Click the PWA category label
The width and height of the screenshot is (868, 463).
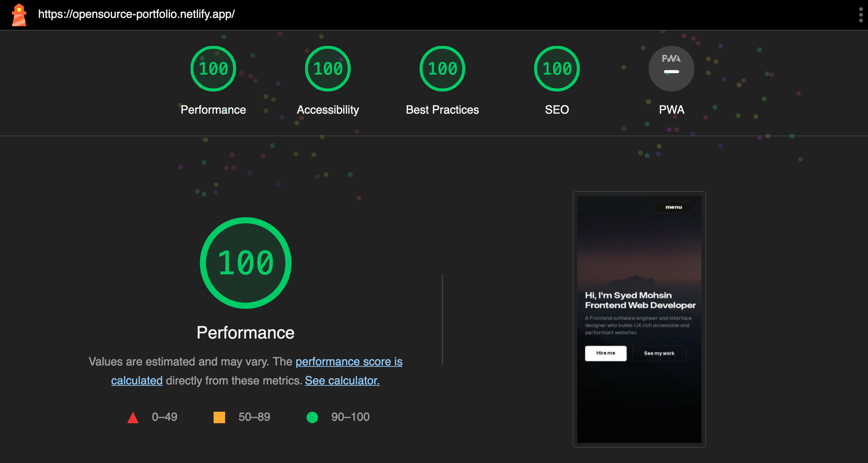tap(671, 110)
